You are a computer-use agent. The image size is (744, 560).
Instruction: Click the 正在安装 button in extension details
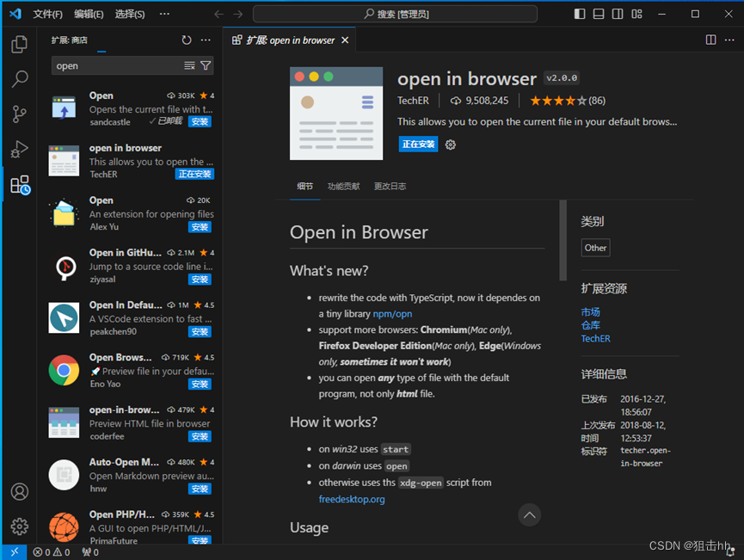(x=418, y=145)
